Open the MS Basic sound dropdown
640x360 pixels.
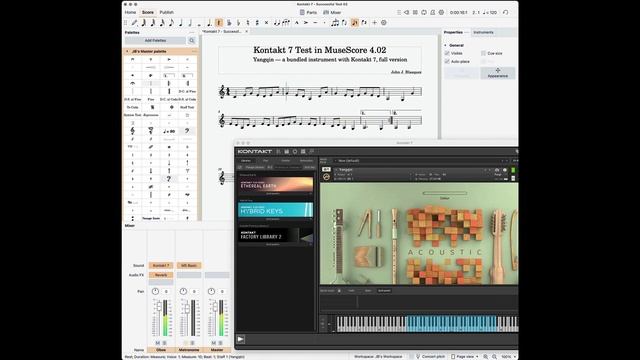(x=189, y=265)
